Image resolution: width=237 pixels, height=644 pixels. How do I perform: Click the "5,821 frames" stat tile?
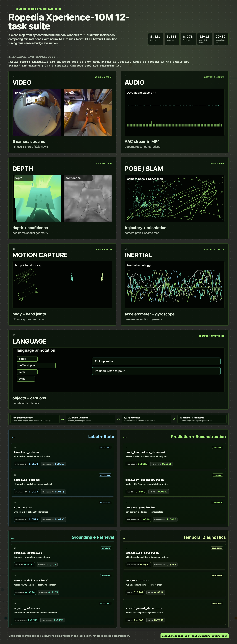coord(156,39)
